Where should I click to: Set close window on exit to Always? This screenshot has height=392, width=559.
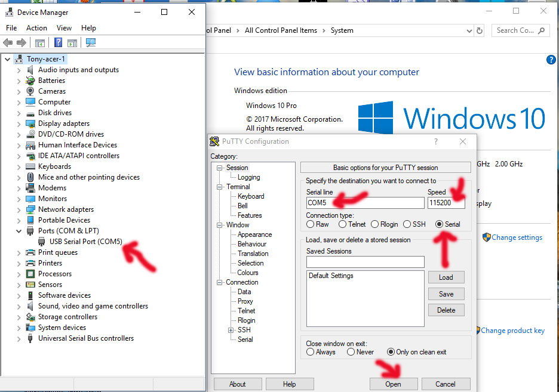pyautogui.click(x=310, y=352)
